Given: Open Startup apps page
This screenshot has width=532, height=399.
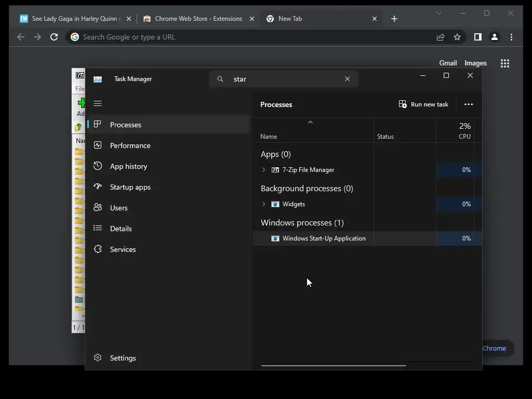Looking at the screenshot, I should click(169, 187).
